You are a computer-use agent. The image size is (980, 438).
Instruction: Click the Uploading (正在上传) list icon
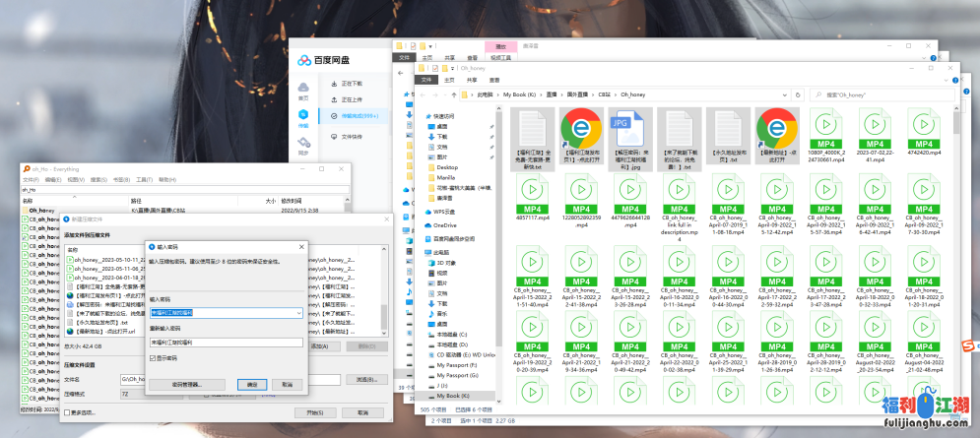point(335,99)
